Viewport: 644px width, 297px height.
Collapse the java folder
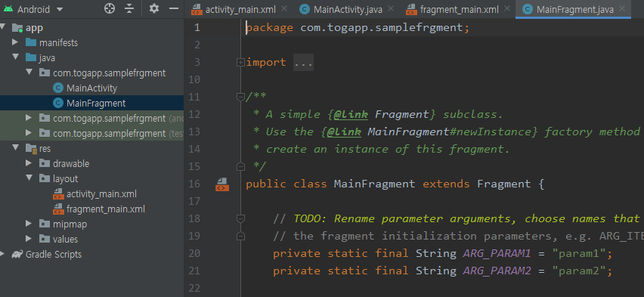[15, 57]
